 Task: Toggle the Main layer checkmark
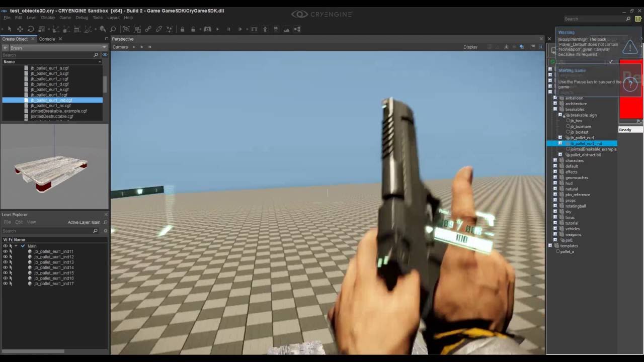click(23, 246)
